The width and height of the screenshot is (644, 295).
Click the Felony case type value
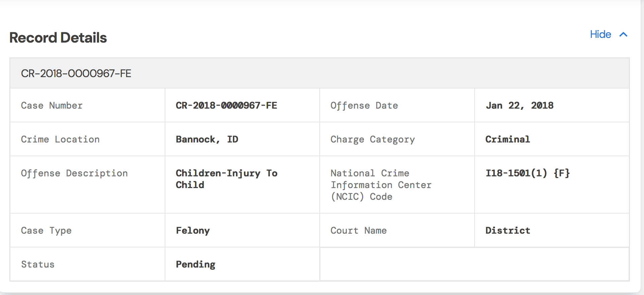coord(193,231)
